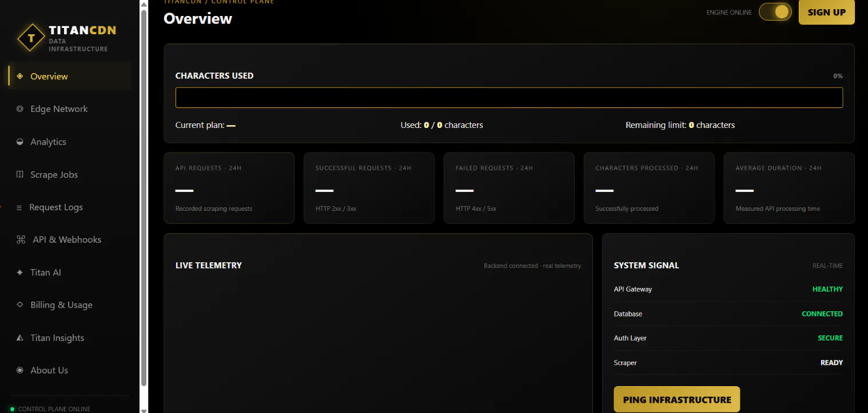868x413 pixels.
Task: Click the Sign Up button
Action: [x=826, y=12]
